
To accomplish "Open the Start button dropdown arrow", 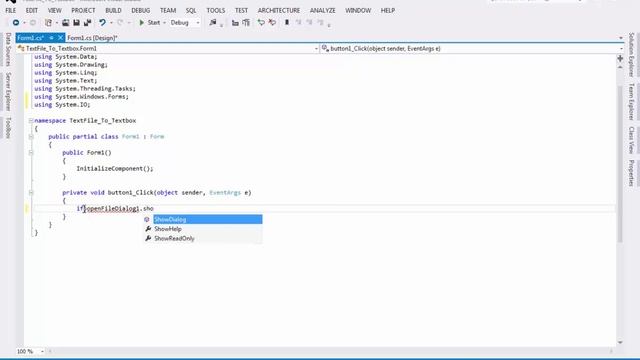I will 164,23.
